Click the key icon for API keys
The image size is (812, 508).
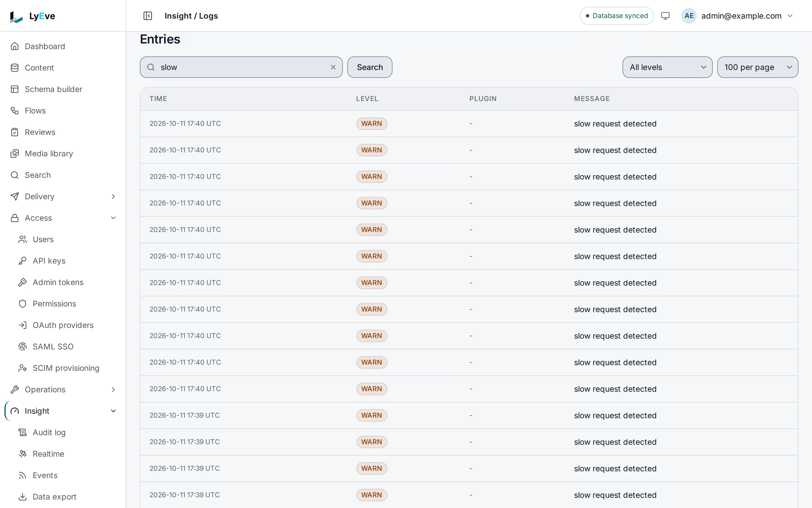23,261
